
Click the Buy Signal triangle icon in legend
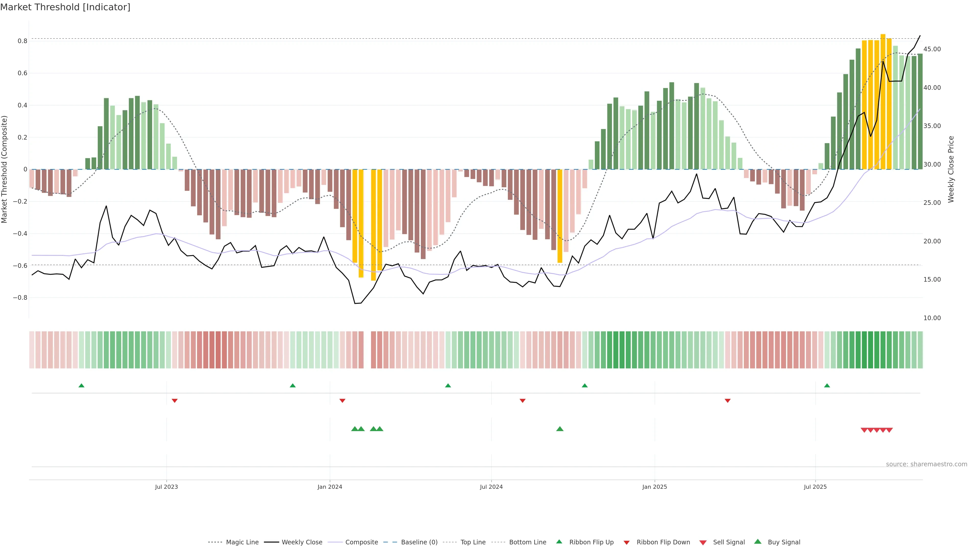(x=757, y=542)
